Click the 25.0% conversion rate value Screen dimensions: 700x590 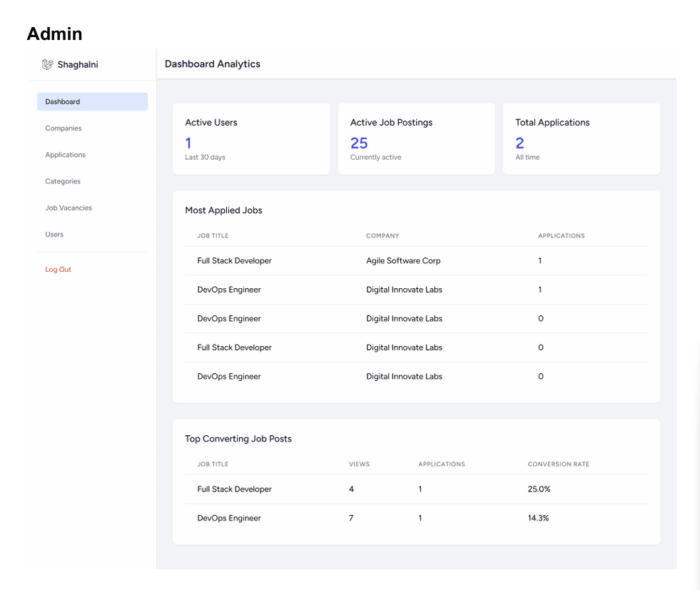point(539,489)
